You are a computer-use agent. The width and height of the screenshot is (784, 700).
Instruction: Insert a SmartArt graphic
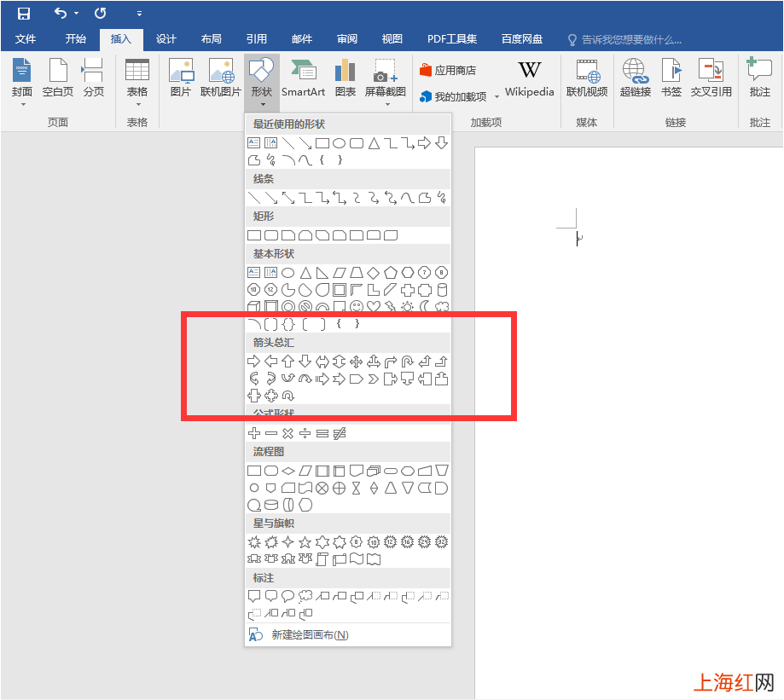click(303, 78)
